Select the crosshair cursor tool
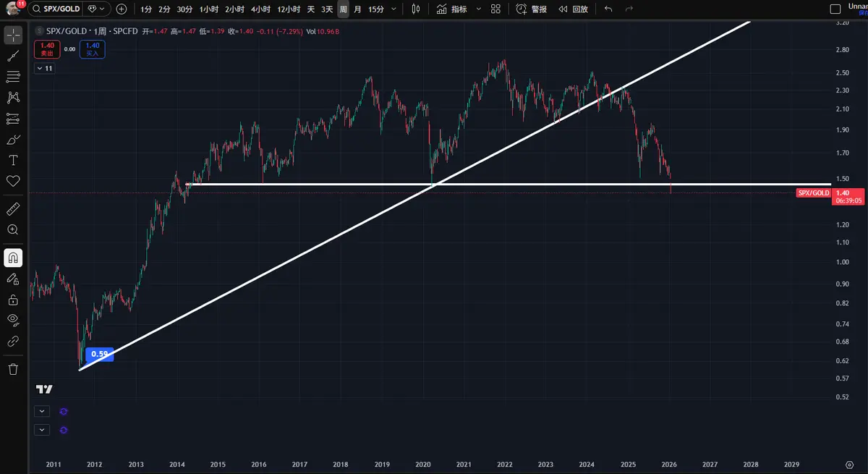This screenshot has height=474, width=868. pos(13,35)
